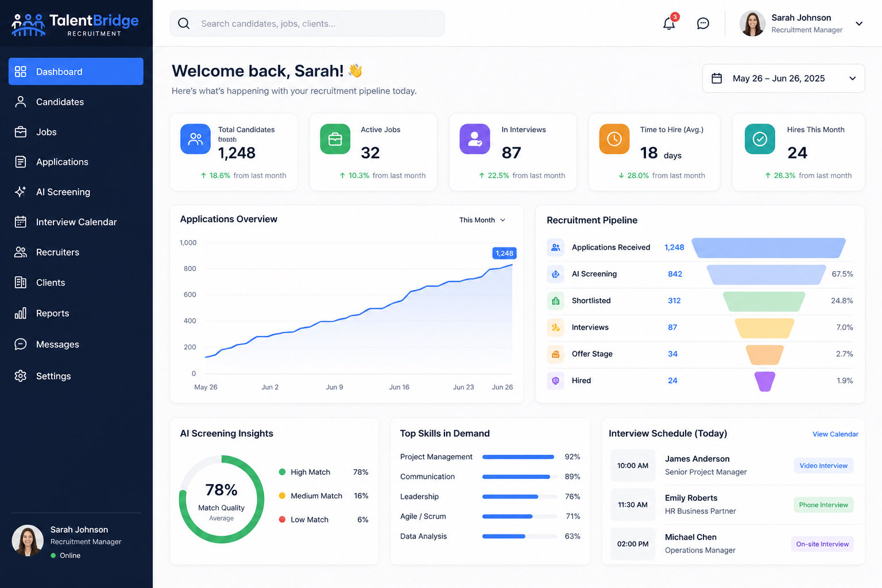Click the search magnifier icon

click(x=184, y=24)
